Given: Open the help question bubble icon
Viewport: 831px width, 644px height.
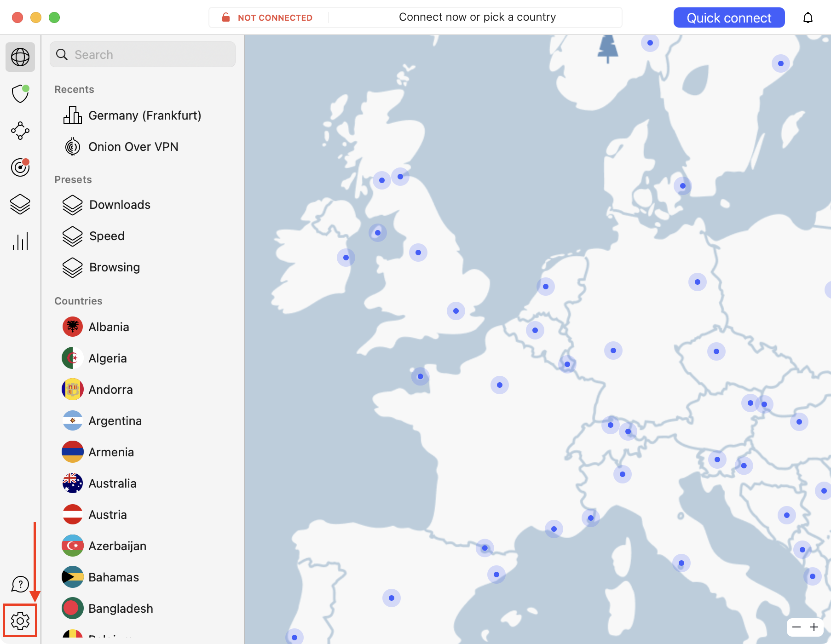Looking at the screenshot, I should (20, 584).
